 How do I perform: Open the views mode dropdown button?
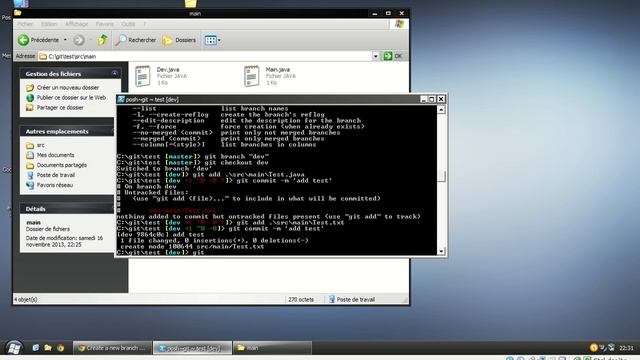pos(213,40)
